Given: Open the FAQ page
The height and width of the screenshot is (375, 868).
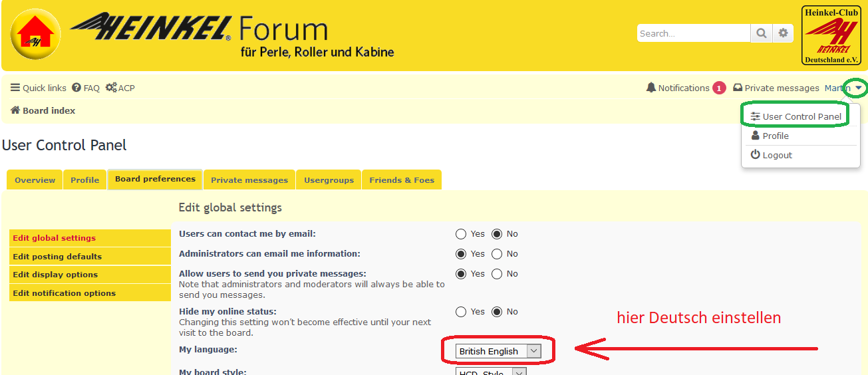Looking at the screenshot, I should click(x=86, y=88).
